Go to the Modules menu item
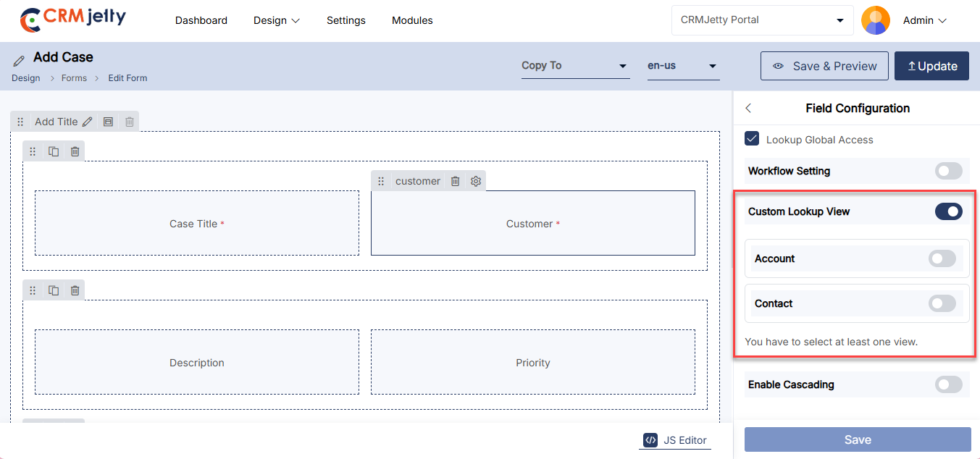The image size is (980, 459). pyautogui.click(x=412, y=20)
